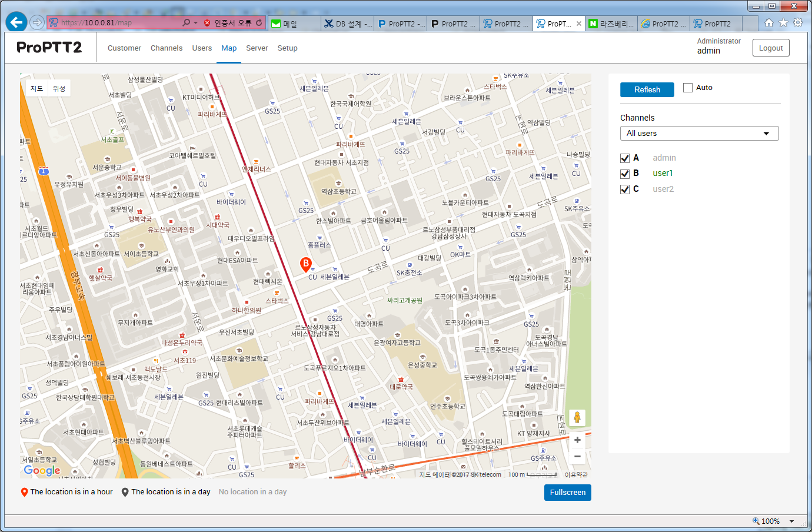Open browser favorites star icon

[x=783, y=23]
